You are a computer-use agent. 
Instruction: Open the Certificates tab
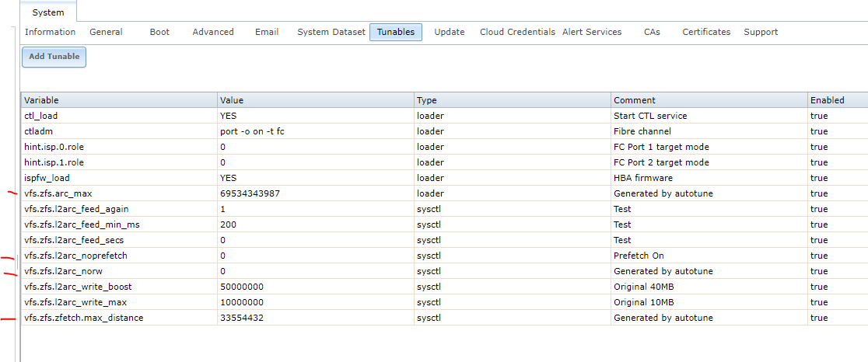tap(706, 32)
